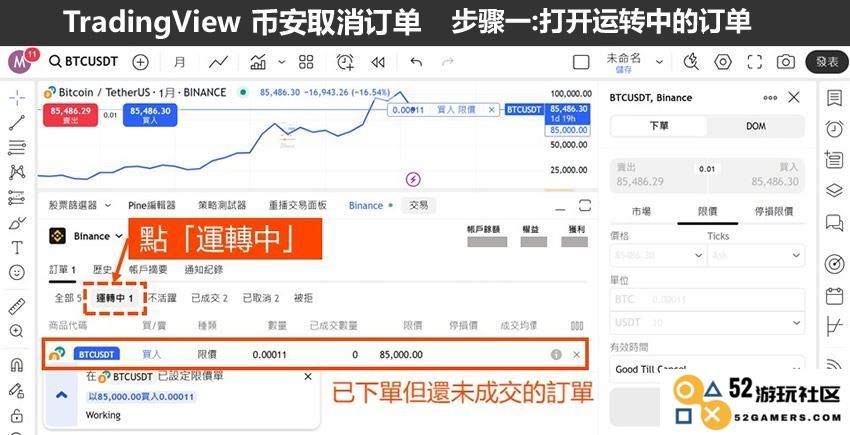
Task: Select the layout setup square icon
Action: click(x=581, y=62)
